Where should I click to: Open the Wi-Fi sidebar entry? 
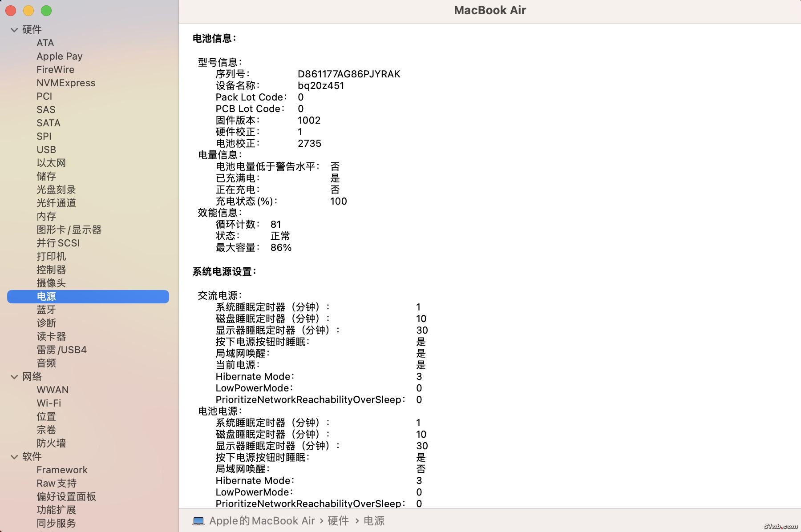[x=49, y=403]
